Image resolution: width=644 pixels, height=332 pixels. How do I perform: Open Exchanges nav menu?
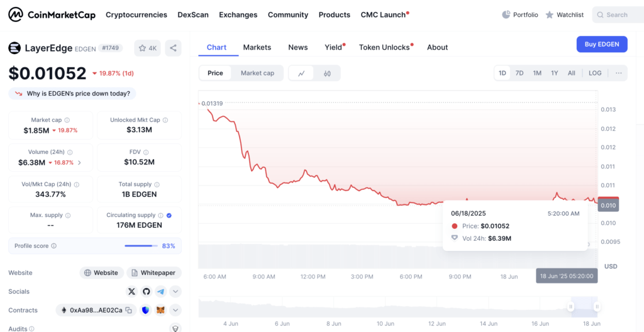coord(238,15)
